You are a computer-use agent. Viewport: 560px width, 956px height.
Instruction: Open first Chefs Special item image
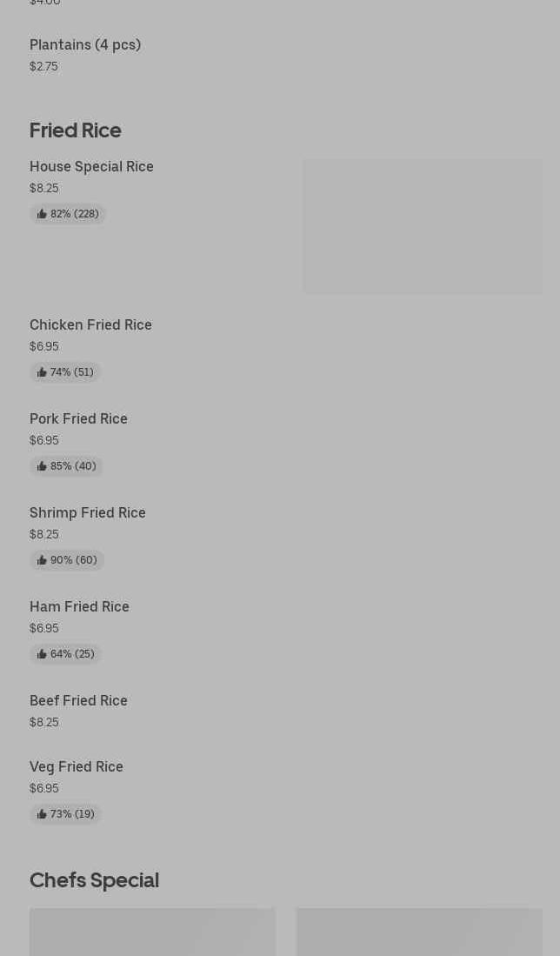click(x=152, y=933)
